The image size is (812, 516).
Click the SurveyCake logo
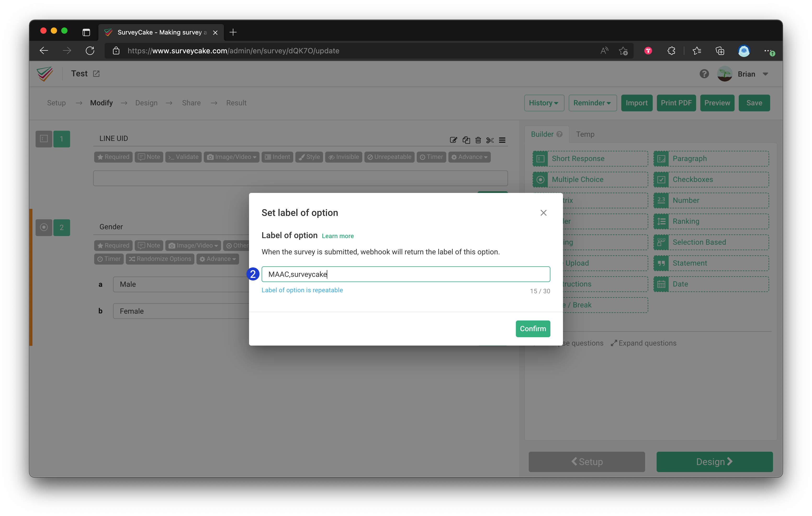[45, 74]
